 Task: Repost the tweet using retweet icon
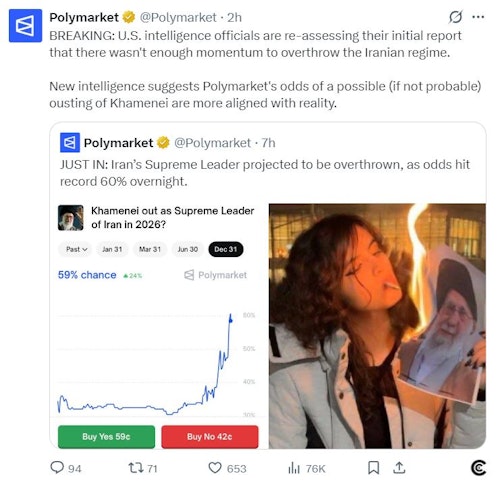click(136, 468)
